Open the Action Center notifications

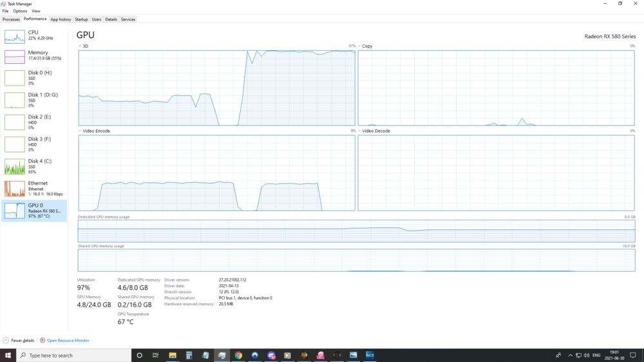[x=633, y=355]
